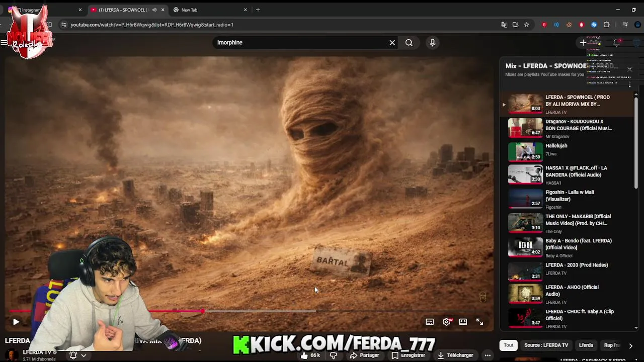Close the Instagram browser tab

point(79,10)
